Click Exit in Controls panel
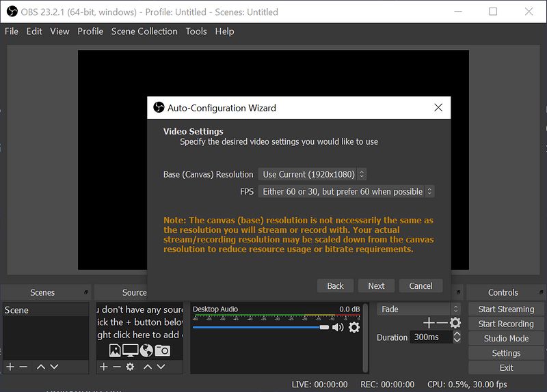This screenshot has width=547, height=392. 506,367
